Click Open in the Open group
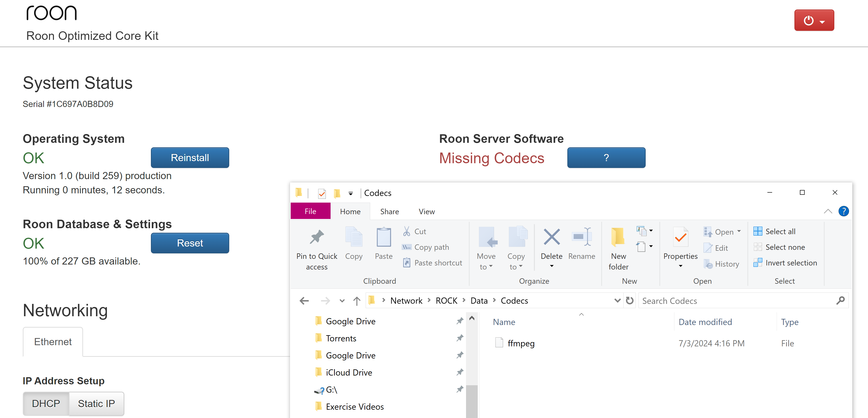This screenshot has width=868, height=418. point(722,232)
